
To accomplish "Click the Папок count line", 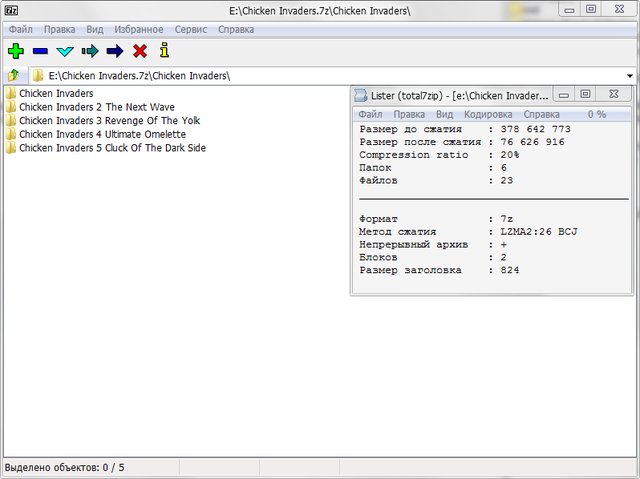I will [433, 167].
